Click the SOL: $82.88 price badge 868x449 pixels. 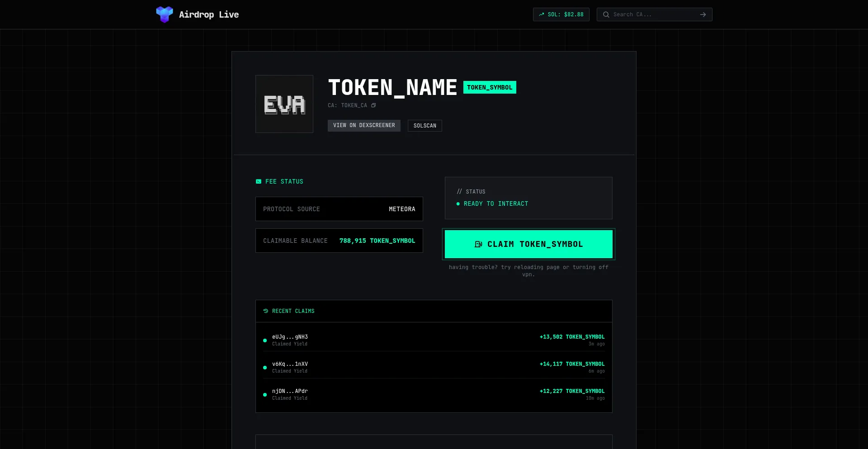point(561,14)
